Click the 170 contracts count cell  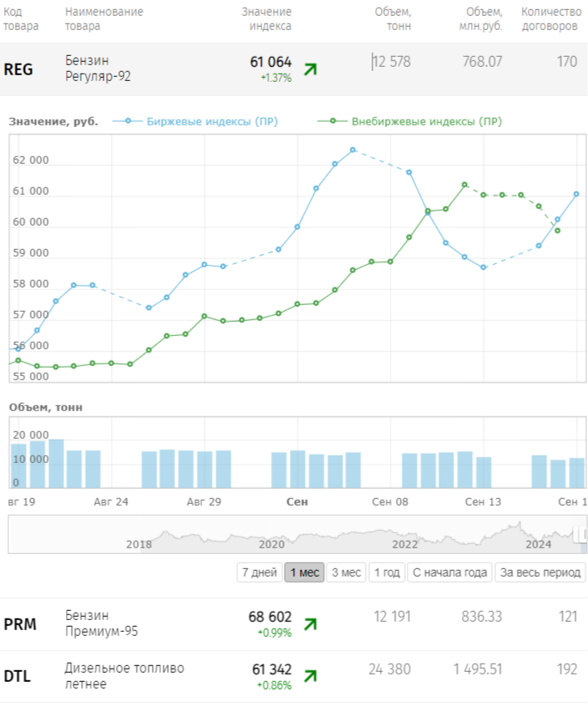(x=567, y=61)
